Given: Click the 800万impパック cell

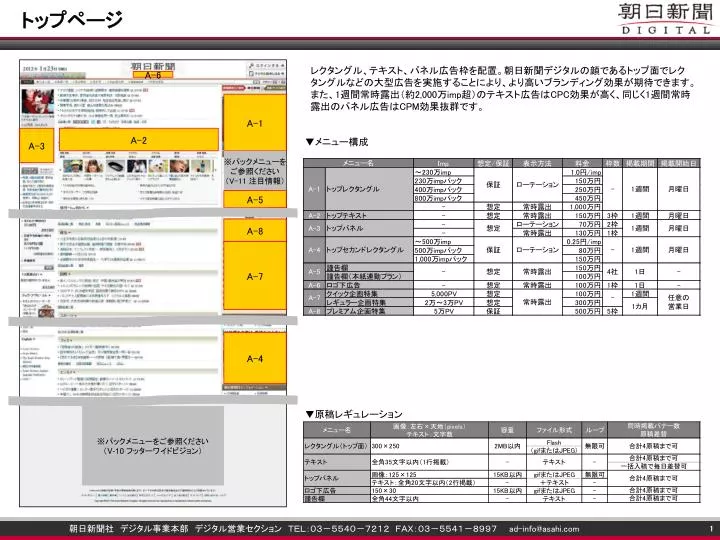Looking at the screenshot, I should (444, 198).
